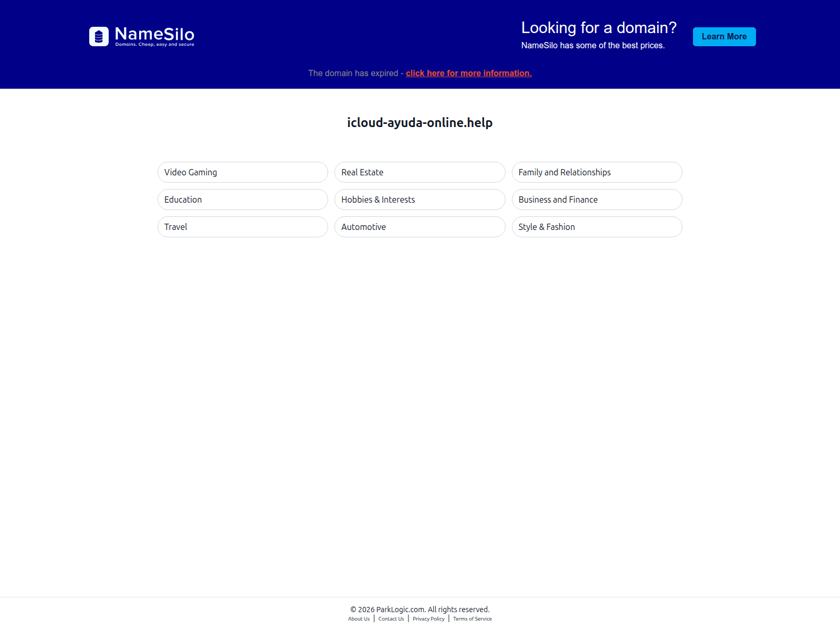
Task: Choose the Education category
Action: coord(243,199)
